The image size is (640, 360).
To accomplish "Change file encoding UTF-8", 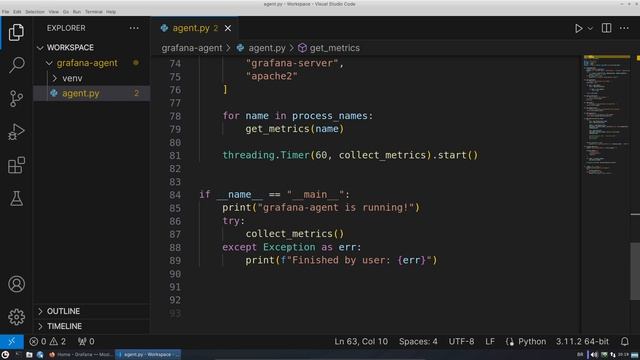I will tap(461, 341).
